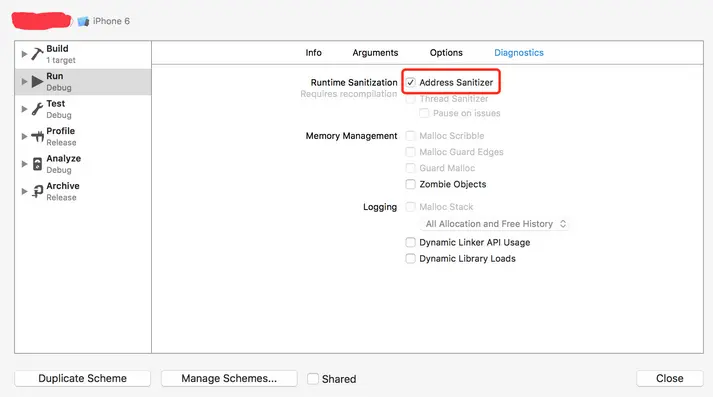Select the Test wrench icon
This screenshot has height=397, width=713.
(x=37, y=109)
